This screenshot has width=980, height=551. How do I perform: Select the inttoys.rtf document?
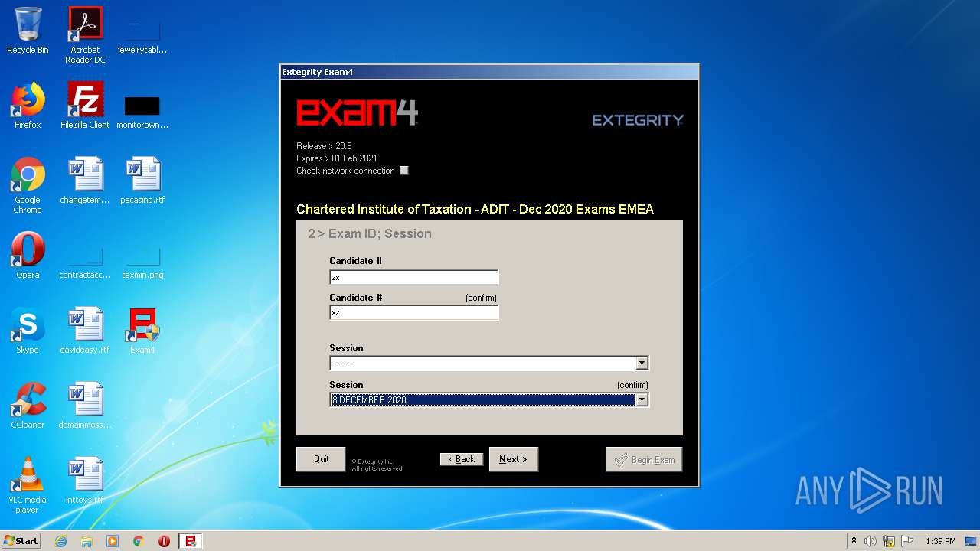pyautogui.click(x=85, y=481)
